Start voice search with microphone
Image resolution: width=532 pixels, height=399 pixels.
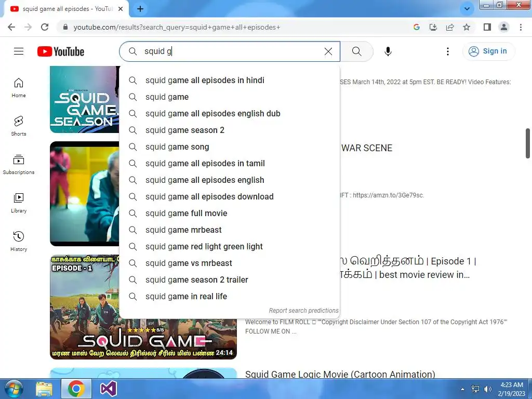388,51
